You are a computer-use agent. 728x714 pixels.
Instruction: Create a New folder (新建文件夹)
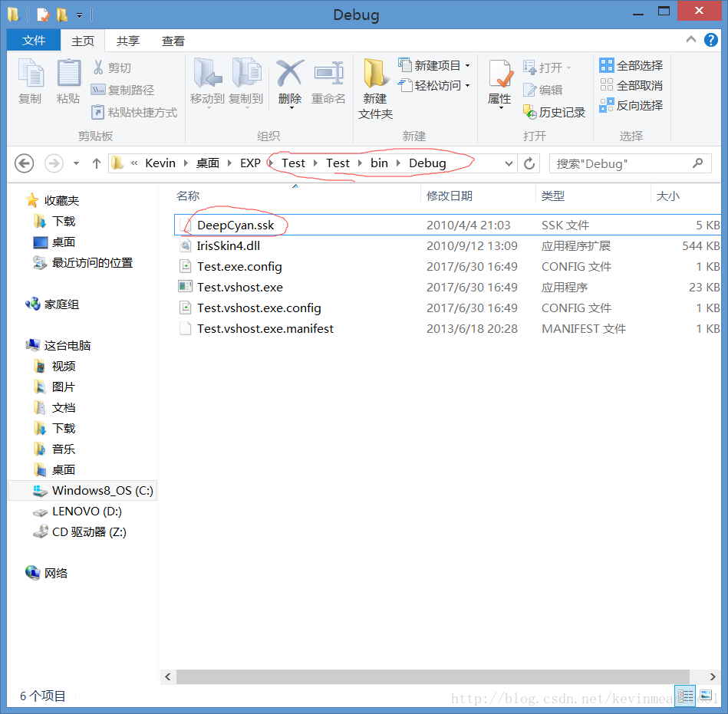tap(375, 88)
